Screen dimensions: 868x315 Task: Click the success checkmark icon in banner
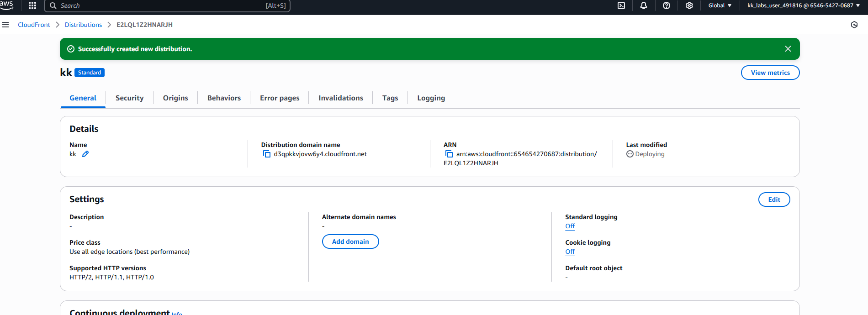71,49
